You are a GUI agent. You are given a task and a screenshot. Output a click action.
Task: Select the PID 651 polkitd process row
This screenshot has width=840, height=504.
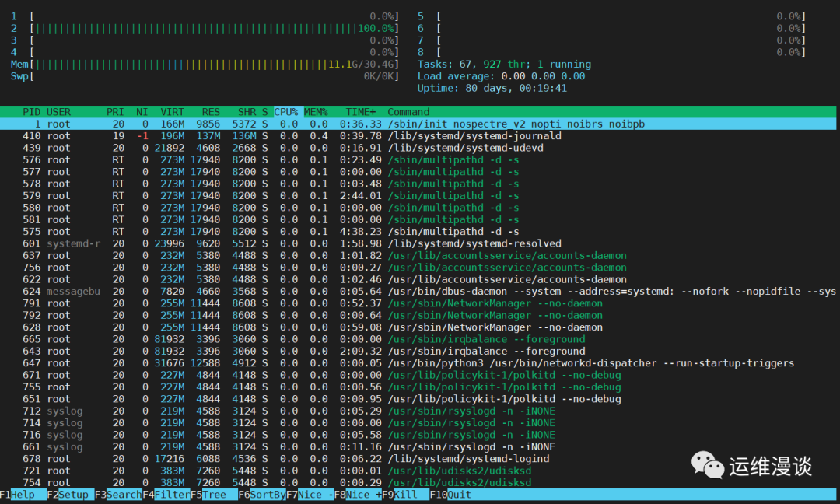[418, 399]
